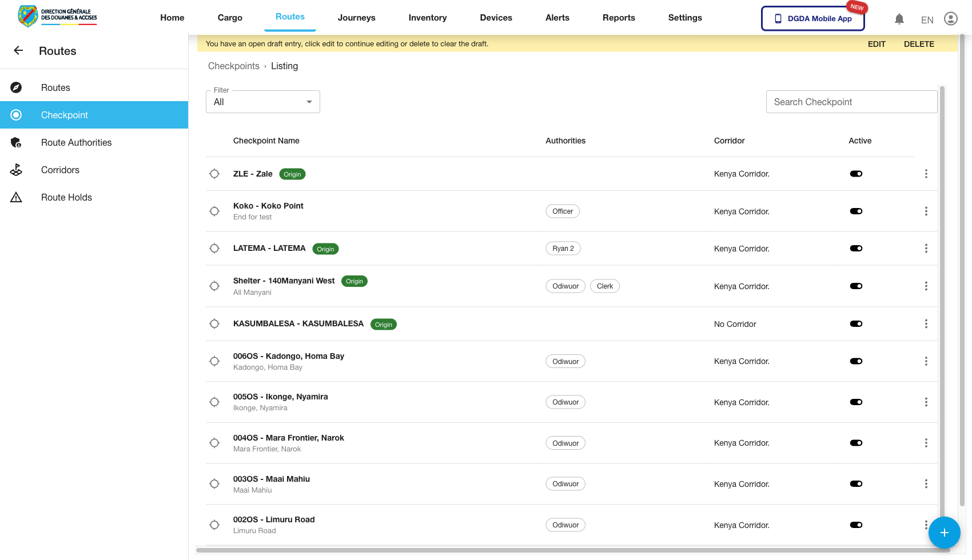Click the Route Holds warning triangle icon
Viewport: 972px width, 560px height.
point(16,197)
